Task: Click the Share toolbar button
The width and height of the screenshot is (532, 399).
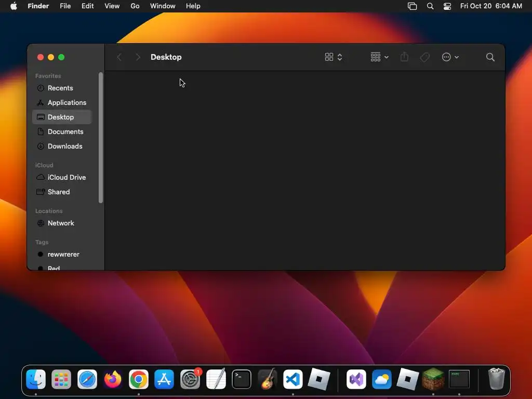Action: point(404,57)
